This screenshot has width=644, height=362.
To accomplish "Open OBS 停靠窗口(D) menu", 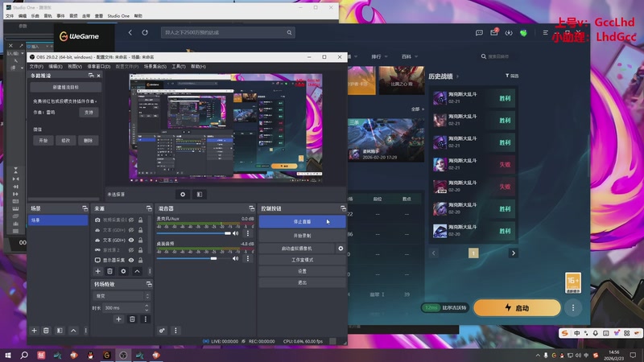I will click(98, 67).
